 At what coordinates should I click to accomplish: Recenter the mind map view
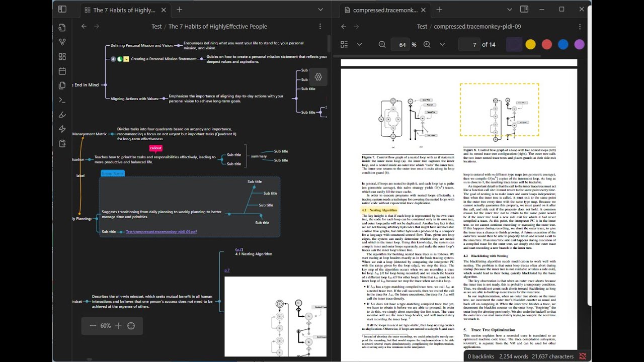pos(131,326)
